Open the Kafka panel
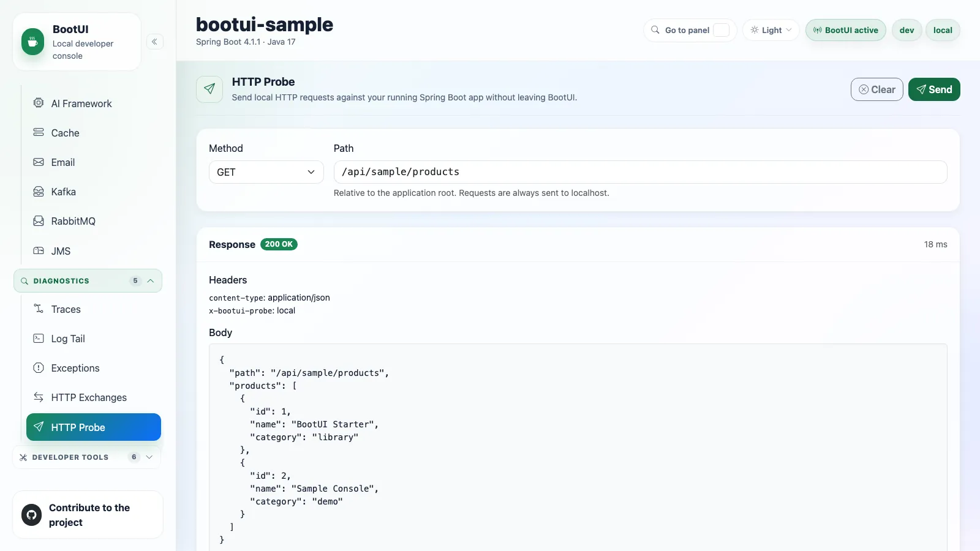This screenshot has height=551, width=980. tap(94, 192)
